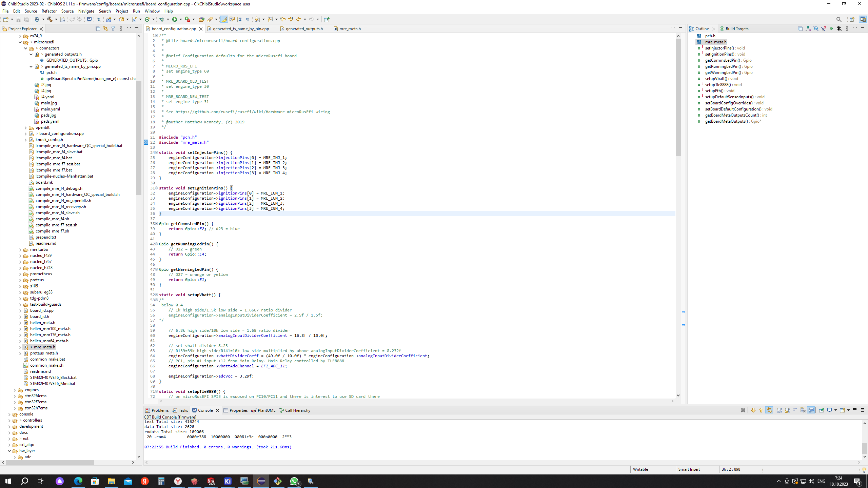The image size is (868, 488).
Task: Collapse the microrusefi folder
Action: tap(20, 42)
